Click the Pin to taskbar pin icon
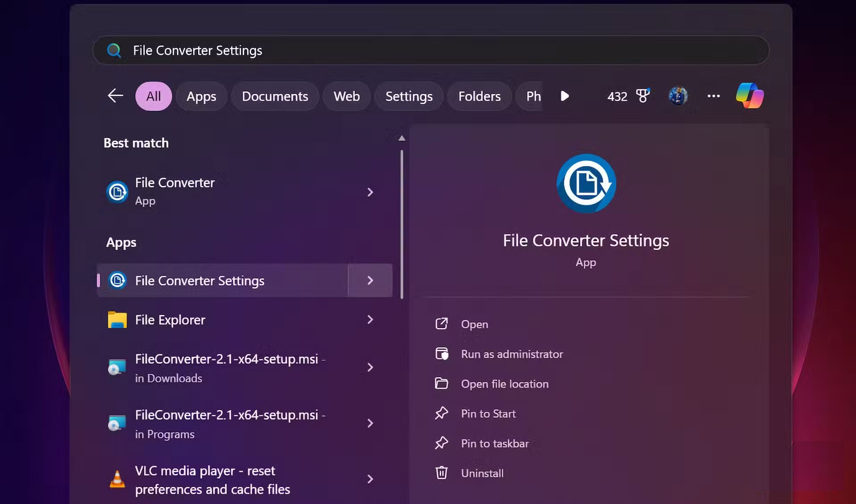The width and height of the screenshot is (856, 504). [x=441, y=443]
